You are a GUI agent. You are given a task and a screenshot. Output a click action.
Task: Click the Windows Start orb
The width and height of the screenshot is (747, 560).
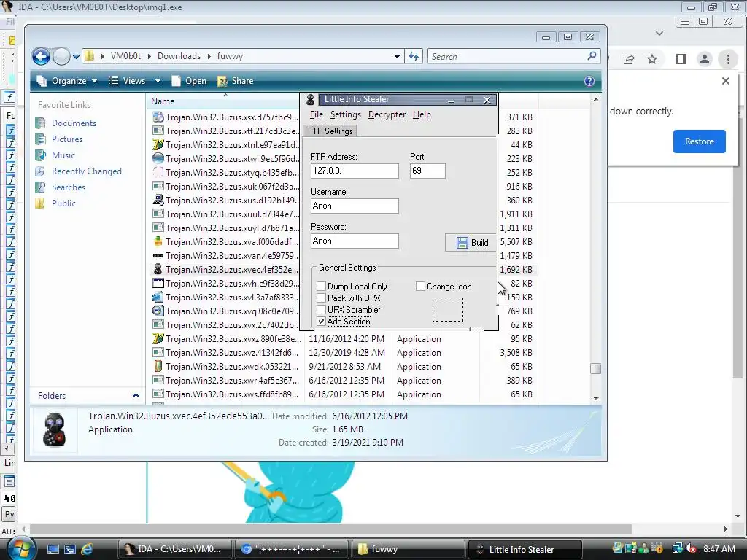click(x=20, y=549)
